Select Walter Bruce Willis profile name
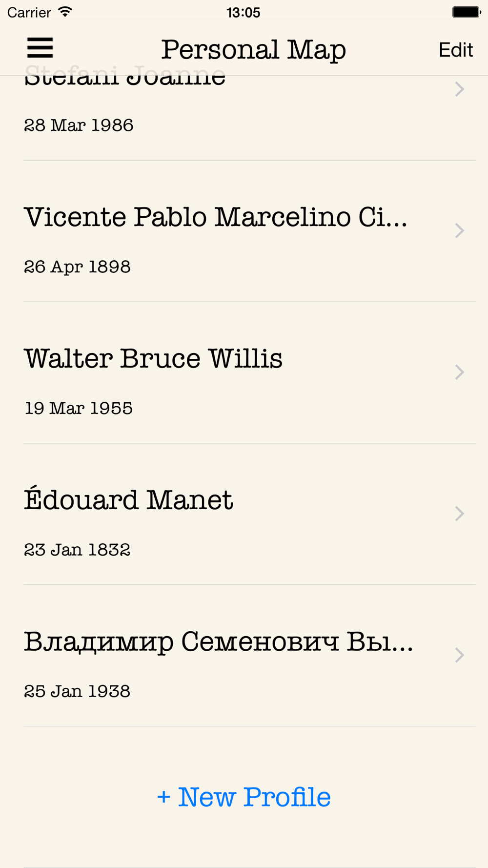This screenshot has width=488, height=868. (153, 359)
